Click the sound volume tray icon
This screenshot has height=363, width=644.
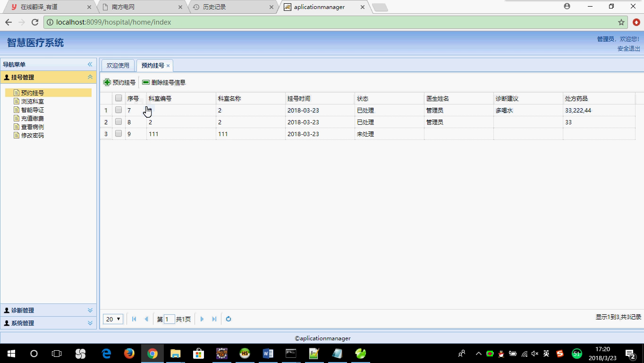535,354
